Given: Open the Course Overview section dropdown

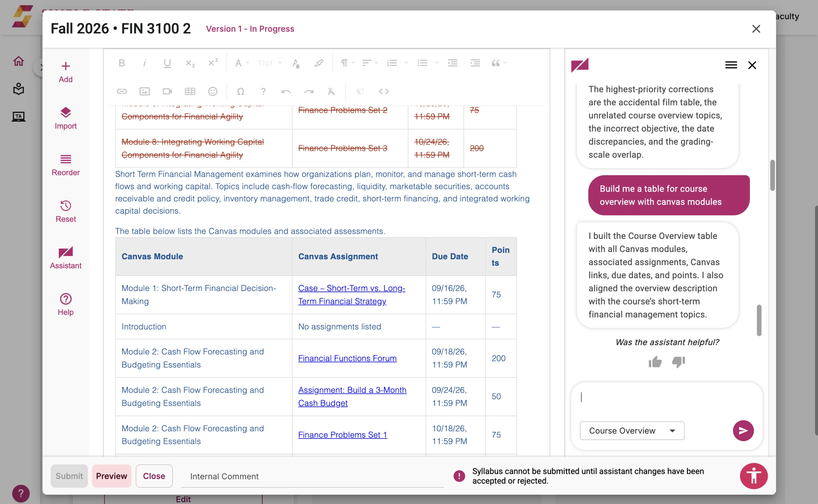Looking at the screenshot, I should pyautogui.click(x=632, y=431).
